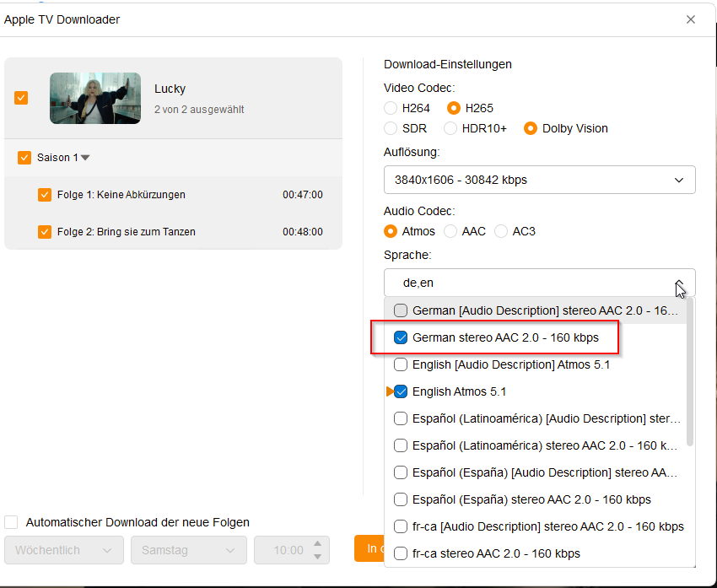Enable Automatischer Download der neue Folgen

11,522
